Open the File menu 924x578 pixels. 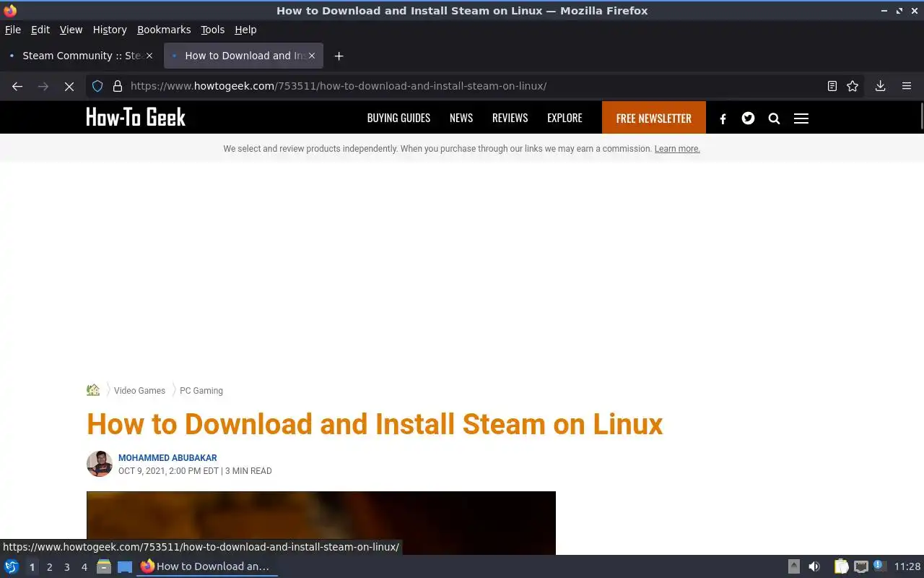coord(13,30)
